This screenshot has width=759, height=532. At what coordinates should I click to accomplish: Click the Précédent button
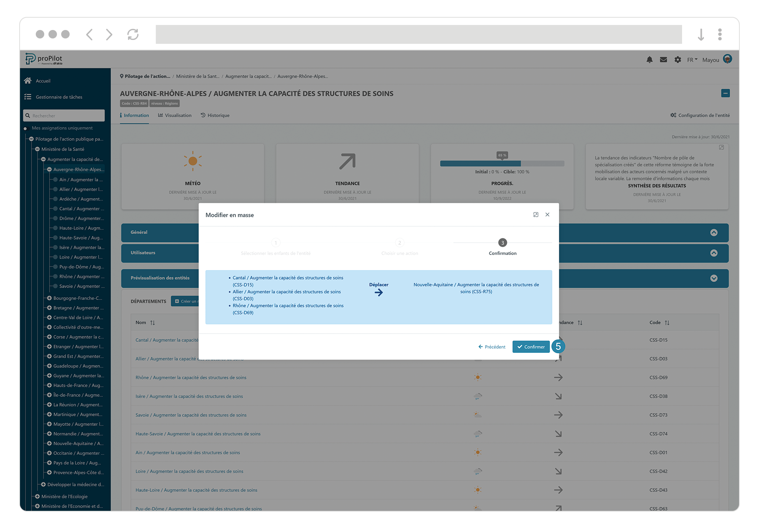(x=492, y=346)
